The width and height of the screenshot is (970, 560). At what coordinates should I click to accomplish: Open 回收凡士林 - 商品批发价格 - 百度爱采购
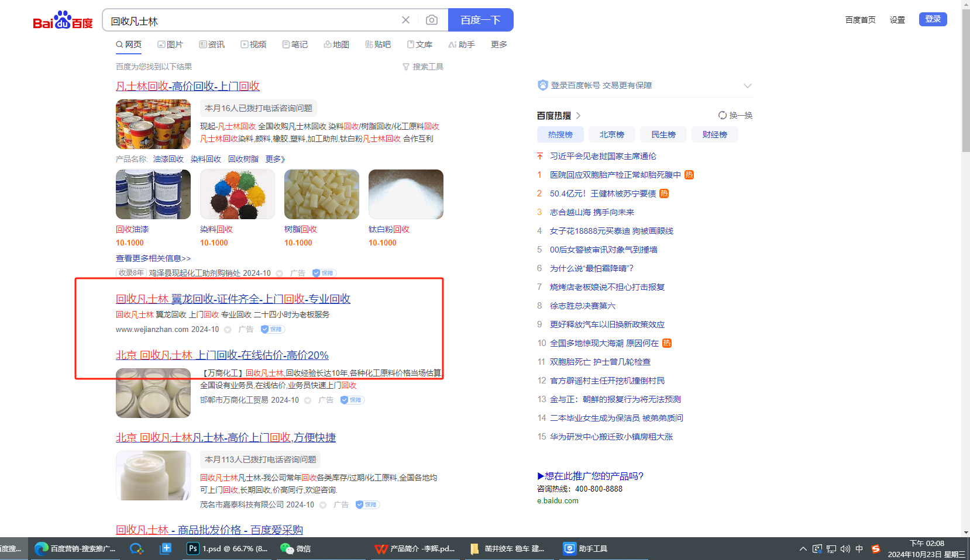tap(209, 530)
